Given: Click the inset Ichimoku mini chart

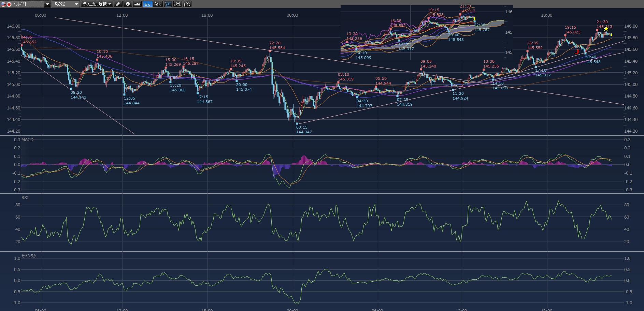Looking at the screenshot, I should (423, 32).
